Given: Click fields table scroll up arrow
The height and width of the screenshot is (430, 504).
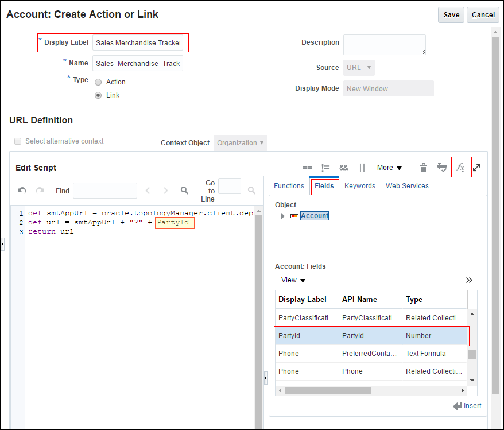Looking at the screenshot, I should (x=472, y=314).
